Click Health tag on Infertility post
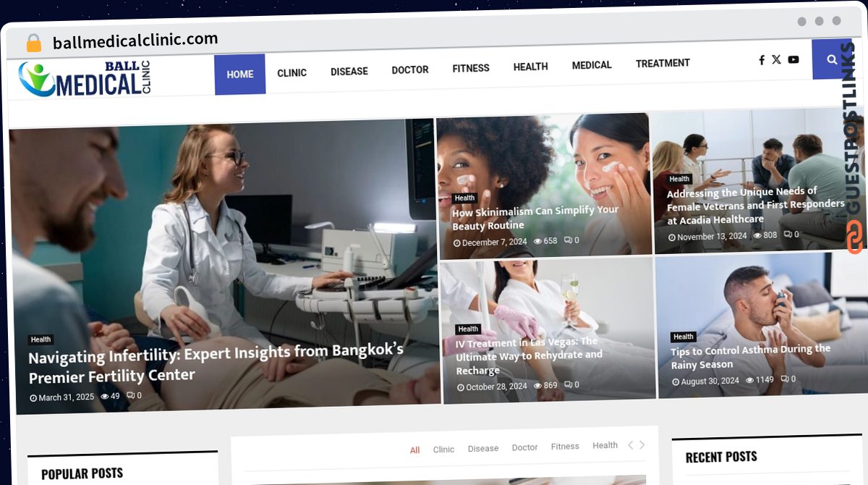Image resolution: width=868 pixels, height=485 pixels. 41,339
